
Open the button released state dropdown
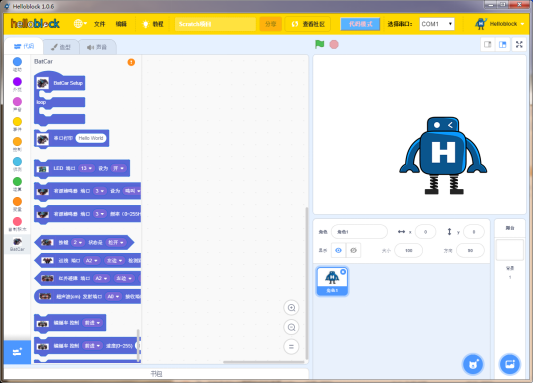[115, 242]
